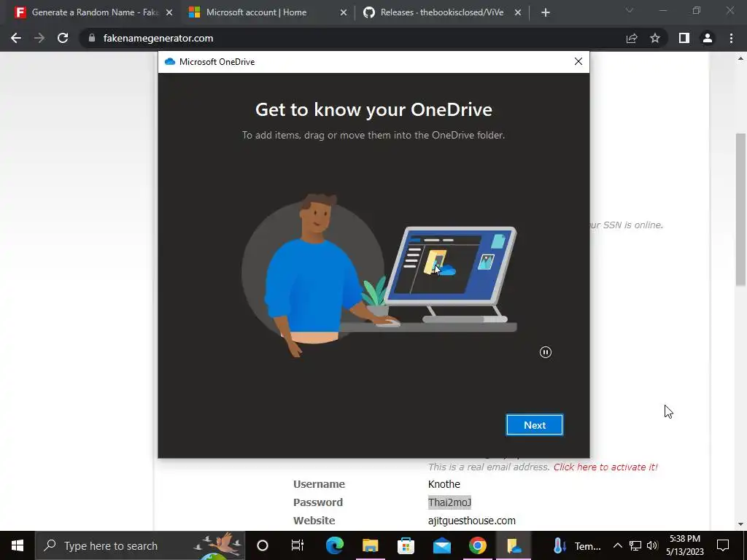Click Next in the OneDrive dialog
This screenshot has height=560, width=747.
pos(534,425)
